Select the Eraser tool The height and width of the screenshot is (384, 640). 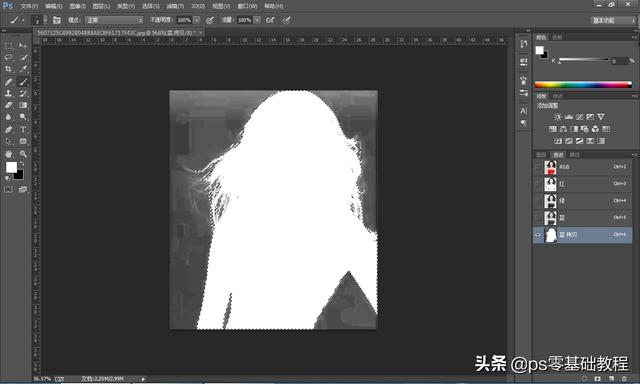(x=9, y=105)
